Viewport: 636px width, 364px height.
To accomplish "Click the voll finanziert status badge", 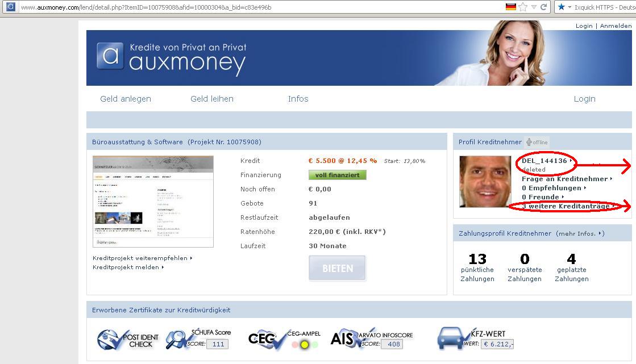I will click(338, 175).
